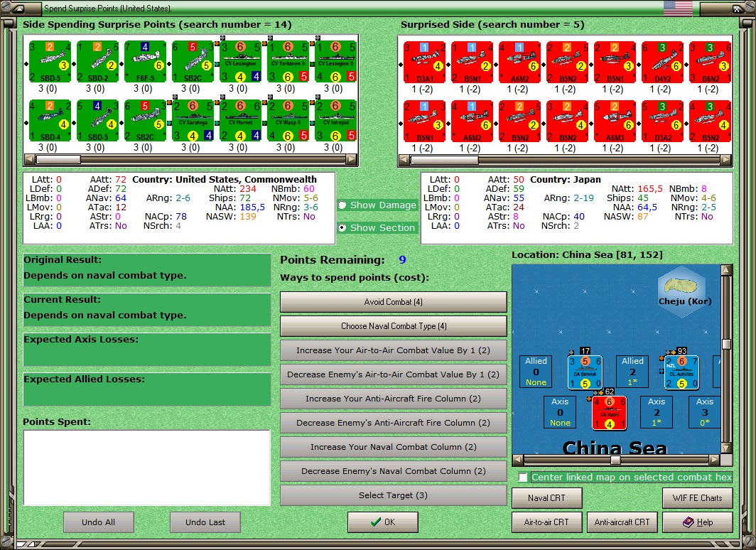
Task: Click the CV Hornet carrier counter
Action: (x=240, y=121)
